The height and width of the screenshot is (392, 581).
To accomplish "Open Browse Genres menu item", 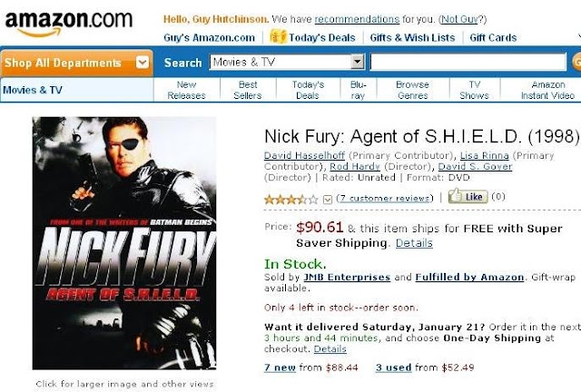I will 412,90.
